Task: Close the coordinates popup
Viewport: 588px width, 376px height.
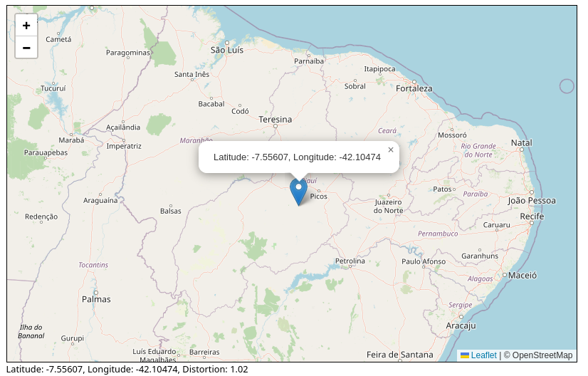Action: (x=391, y=150)
